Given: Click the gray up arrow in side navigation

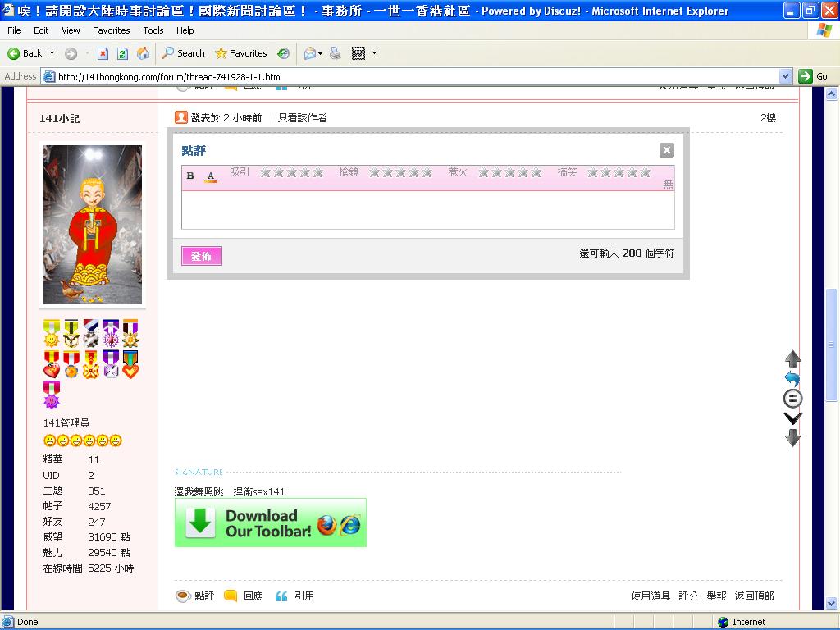Looking at the screenshot, I should pyautogui.click(x=792, y=358).
